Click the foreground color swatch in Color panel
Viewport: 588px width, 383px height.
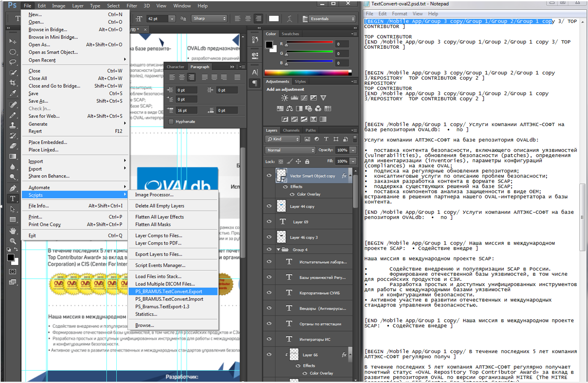point(269,44)
